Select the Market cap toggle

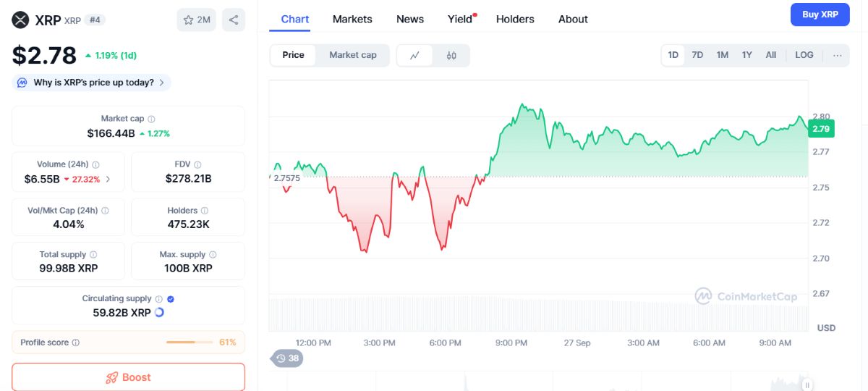click(x=352, y=55)
